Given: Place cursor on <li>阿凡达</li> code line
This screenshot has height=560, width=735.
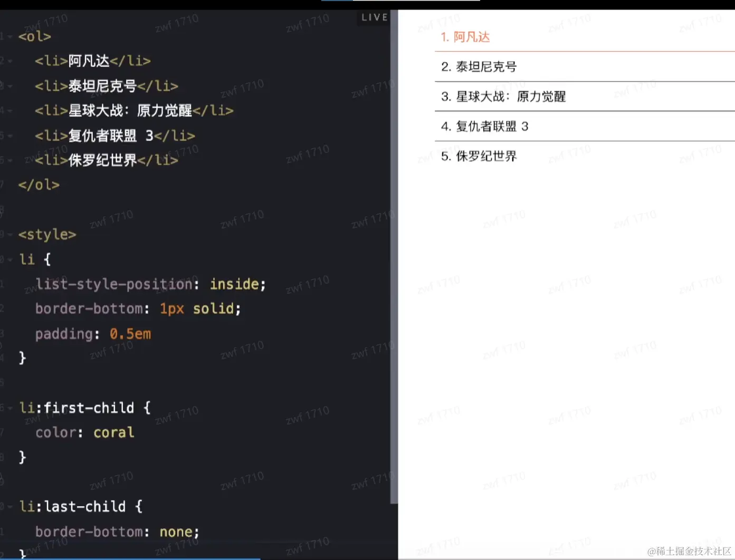Looking at the screenshot, I should point(93,61).
